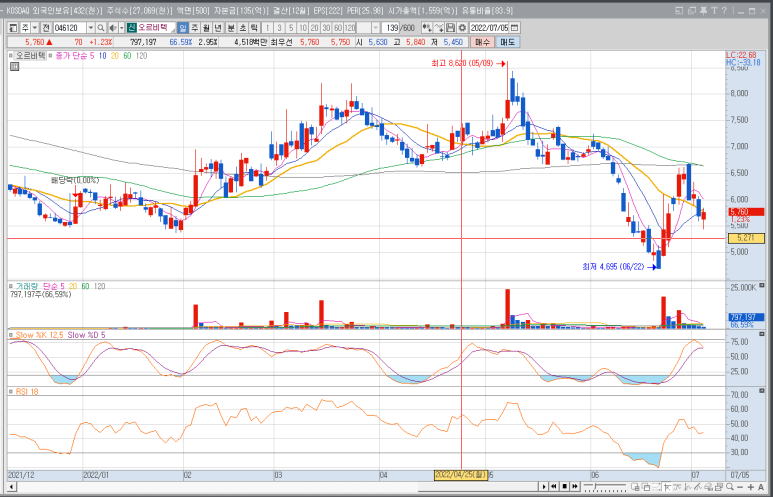Click the T font icon in title bar
Viewport: 773px width, 497px height.
pos(714,10)
